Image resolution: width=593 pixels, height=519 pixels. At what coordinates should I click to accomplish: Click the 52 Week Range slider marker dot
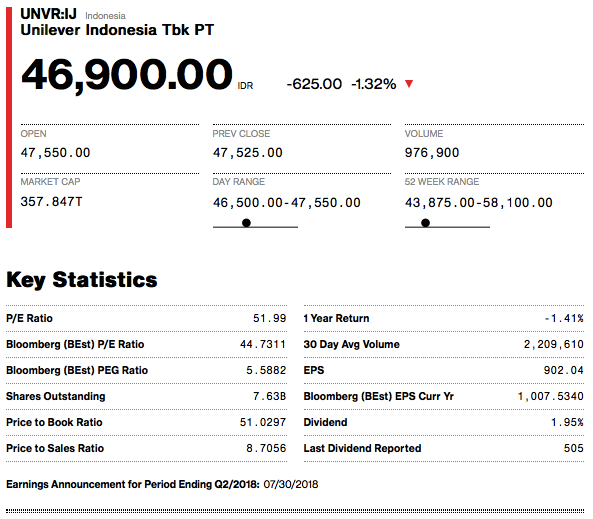pyautogui.click(x=425, y=223)
